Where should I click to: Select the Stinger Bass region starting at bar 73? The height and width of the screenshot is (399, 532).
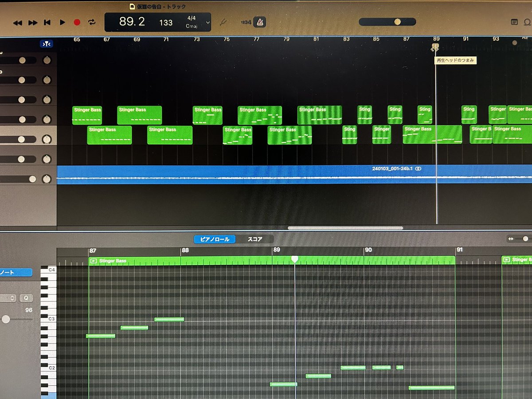(x=207, y=115)
